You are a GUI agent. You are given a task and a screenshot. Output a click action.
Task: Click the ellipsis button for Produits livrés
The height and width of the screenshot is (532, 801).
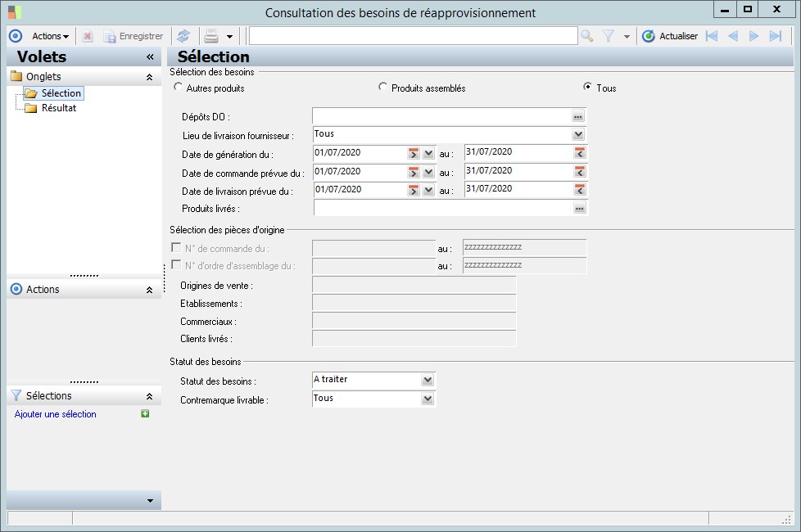point(579,209)
